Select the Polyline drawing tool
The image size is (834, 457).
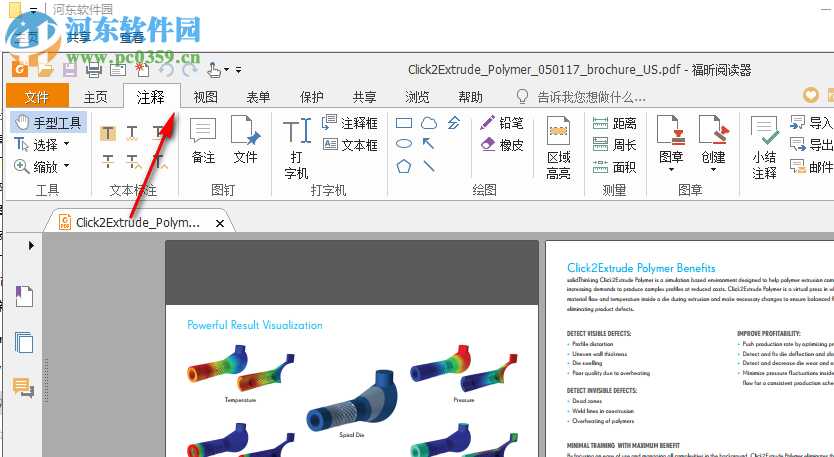453,123
